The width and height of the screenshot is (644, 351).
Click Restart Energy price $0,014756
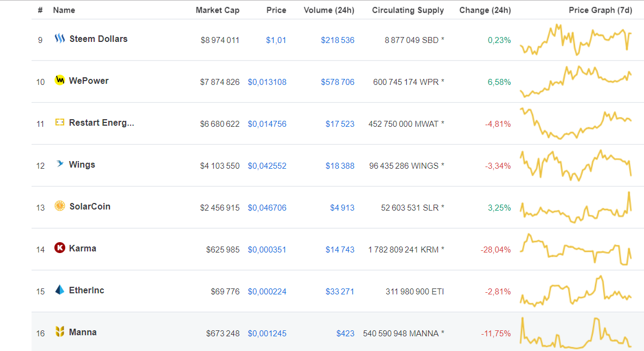[x=267, y=124]
